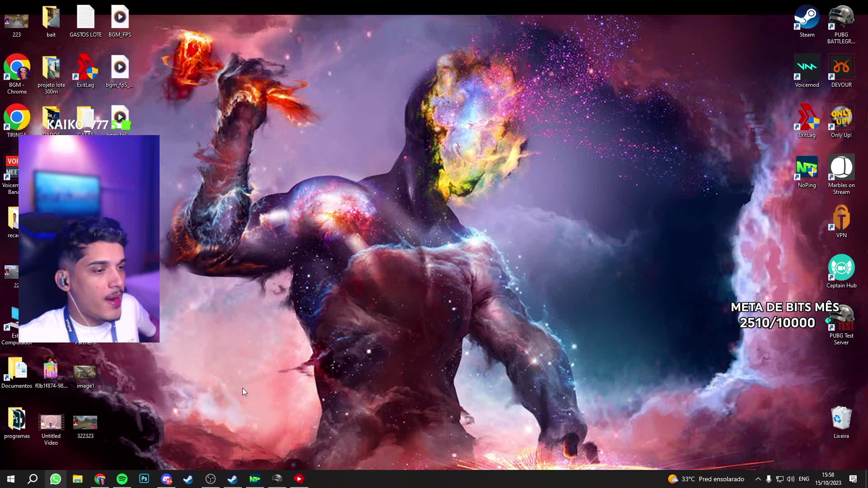
Task: Switch to PUBG helmet icon in taskbar
Action: 277,479
